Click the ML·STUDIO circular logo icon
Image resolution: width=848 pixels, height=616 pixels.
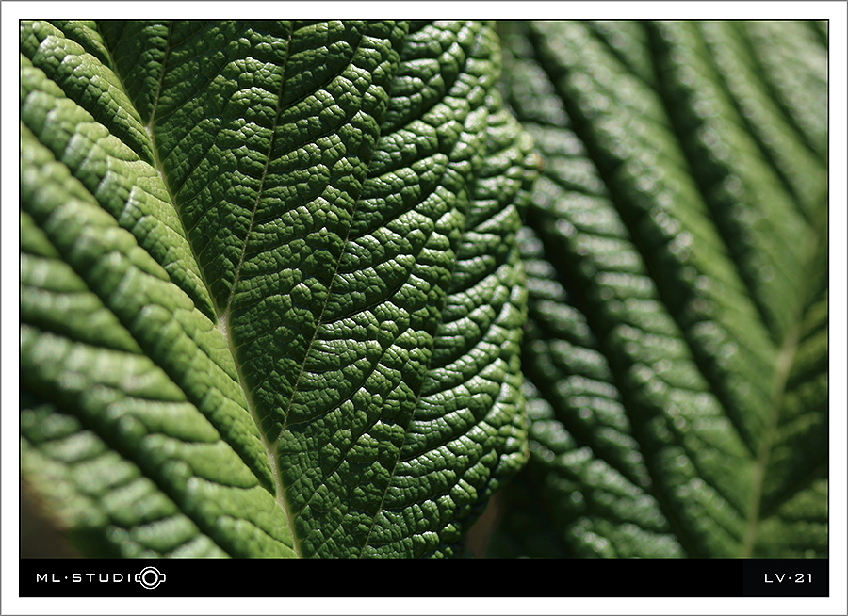pyautogui.click(x=151, y=577)
